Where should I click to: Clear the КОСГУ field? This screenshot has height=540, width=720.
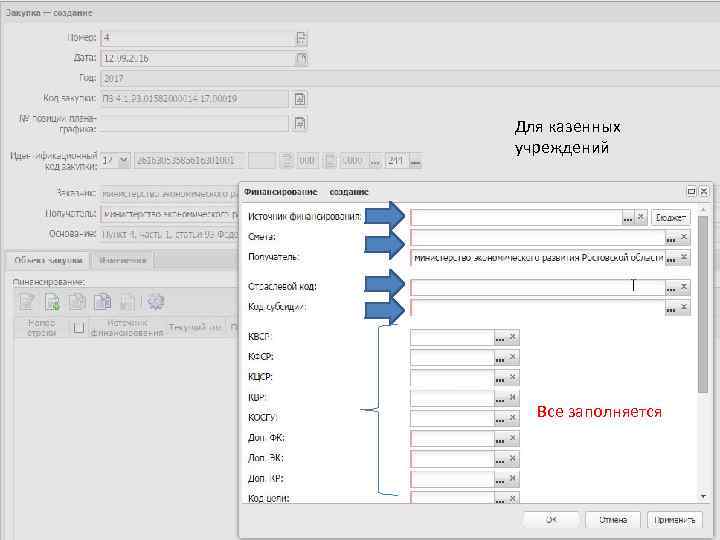tap(513, 418)
